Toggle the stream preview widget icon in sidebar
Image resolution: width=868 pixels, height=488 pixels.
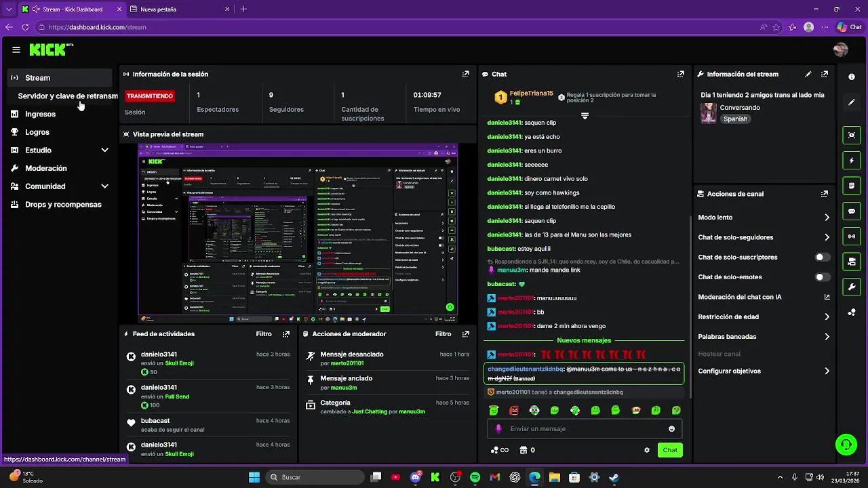[x=852, y=135]
